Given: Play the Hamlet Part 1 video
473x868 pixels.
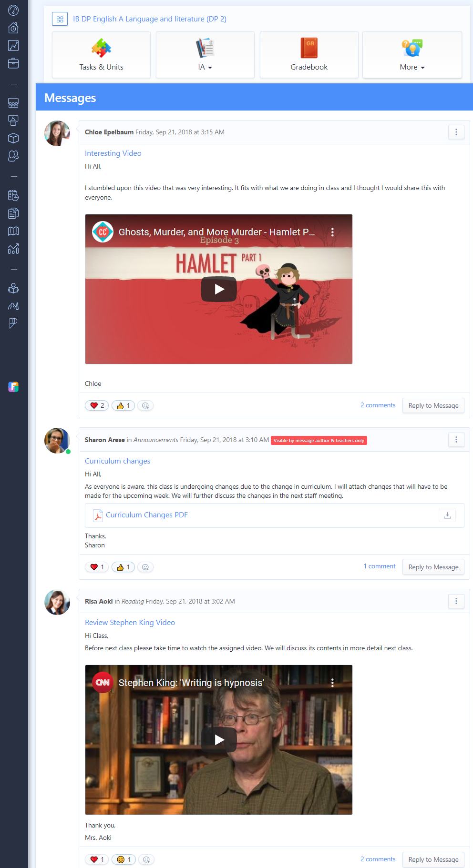Looking at the screenshot, I should 219,289.
